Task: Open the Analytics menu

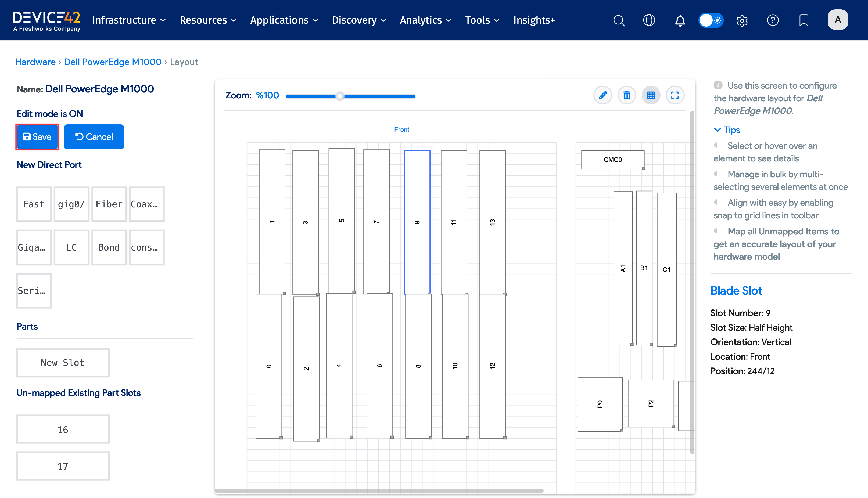Action: pos(425,20)
